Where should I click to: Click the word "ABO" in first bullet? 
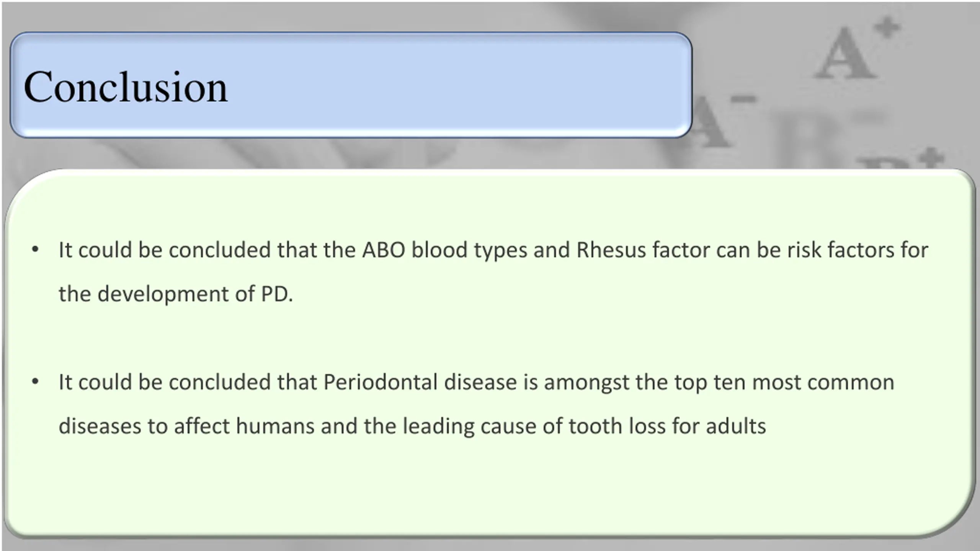tap(384, 250)
